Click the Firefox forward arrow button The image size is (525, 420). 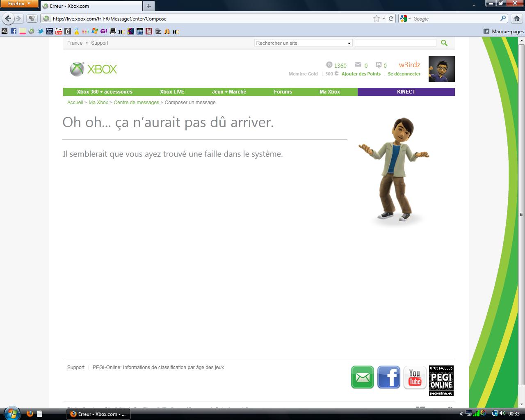18,18
